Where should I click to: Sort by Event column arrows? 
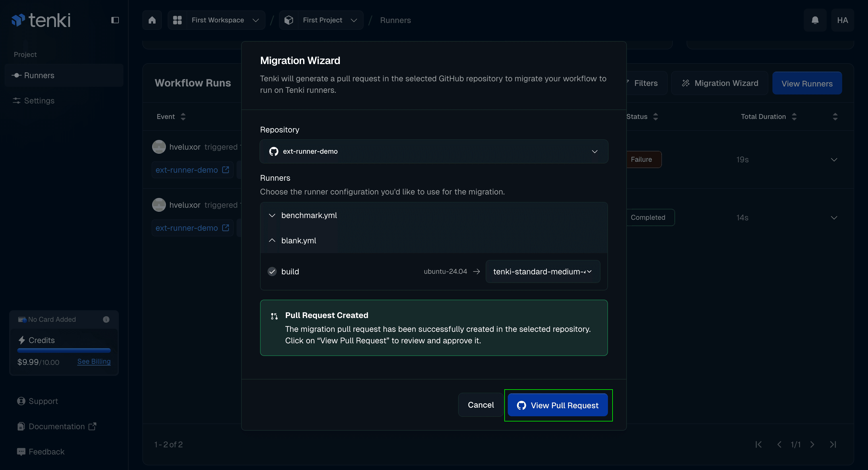point(183,117)
